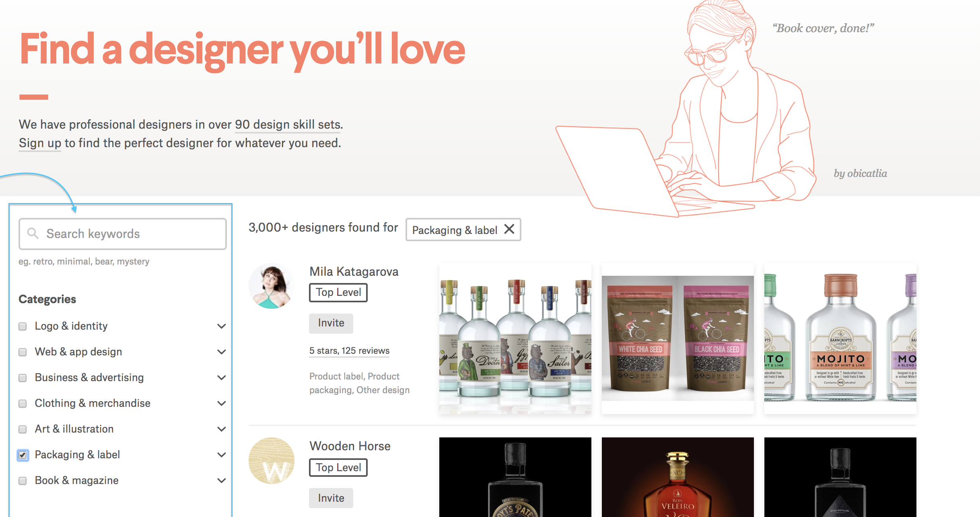Check the Logo & identity checkbox
The image size is (980, 517).
[23, 326]
